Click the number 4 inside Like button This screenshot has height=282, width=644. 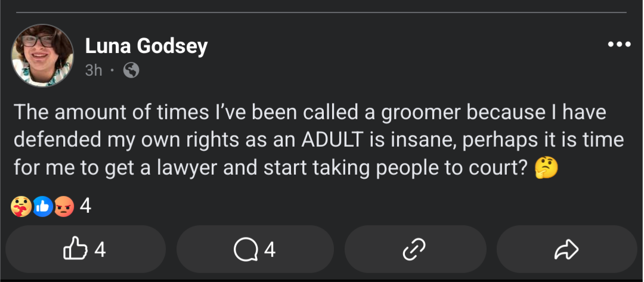click(x=100, y=249)
